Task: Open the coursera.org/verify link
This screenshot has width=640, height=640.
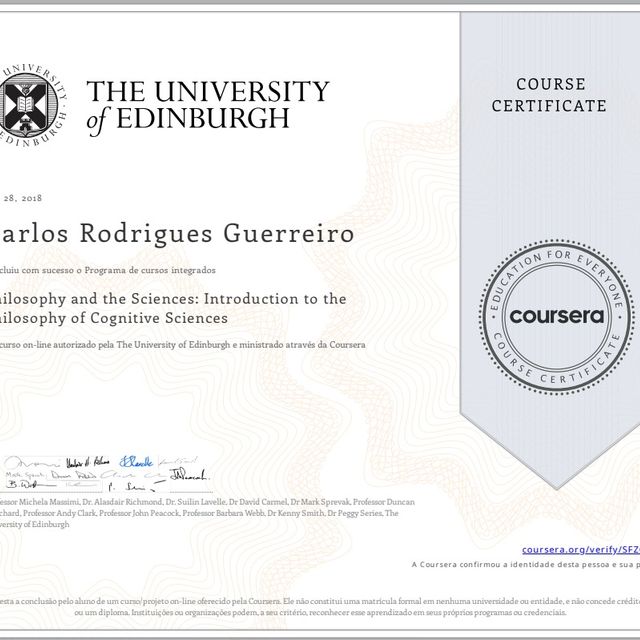Action: (x=581, y=550)
